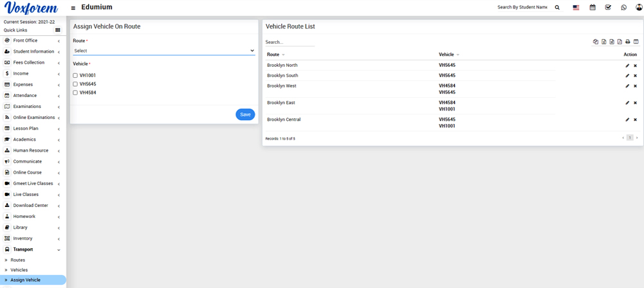Open the calendar icon in the top bar
Viewport: 644px width, 288px height.
tap(592, 8)
